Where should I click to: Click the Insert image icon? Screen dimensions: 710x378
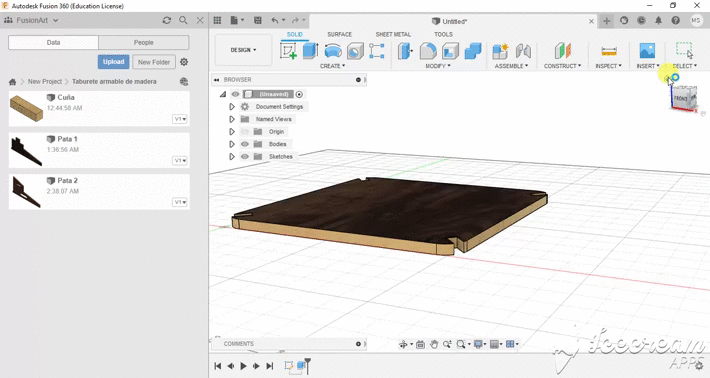[647, 51]
